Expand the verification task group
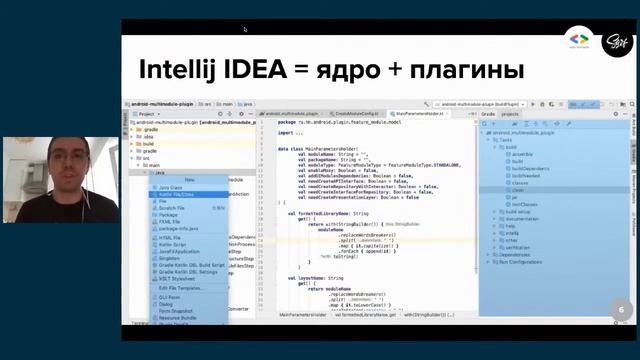Screen dimensions: 640x360 tap(495, 247)
